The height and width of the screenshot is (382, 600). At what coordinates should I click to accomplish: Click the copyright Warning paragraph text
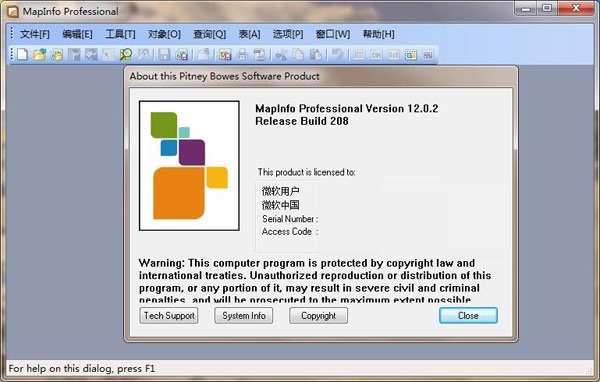315,281
